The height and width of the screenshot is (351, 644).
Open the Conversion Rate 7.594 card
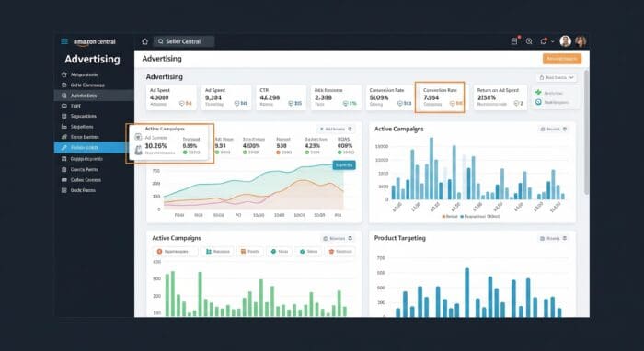click(440, 97)
